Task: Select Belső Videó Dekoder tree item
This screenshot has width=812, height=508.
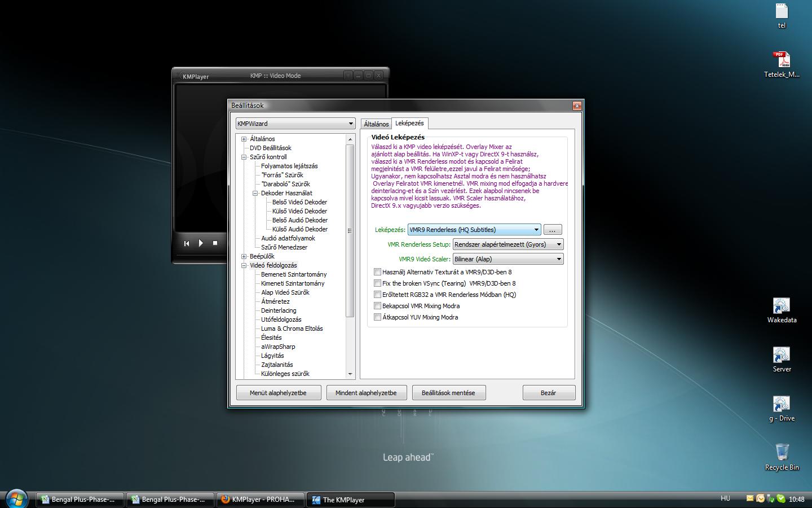Action: (299, 202)
